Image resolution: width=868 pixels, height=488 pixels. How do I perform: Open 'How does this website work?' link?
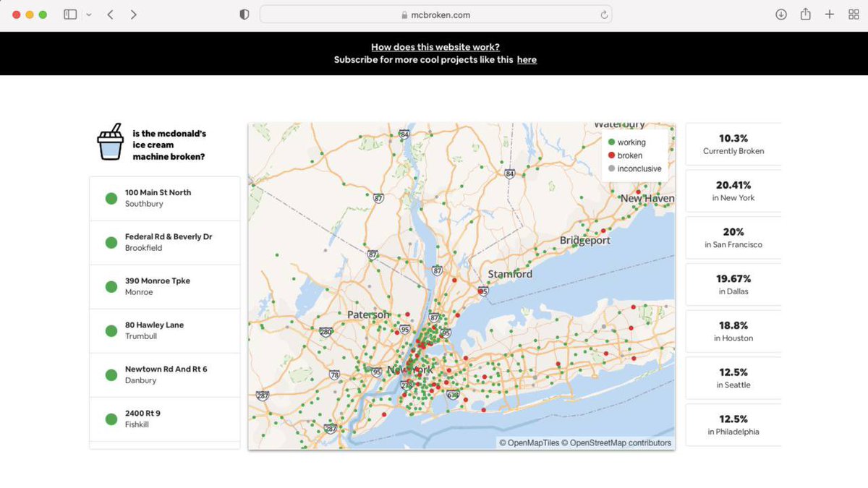[435, 47]
